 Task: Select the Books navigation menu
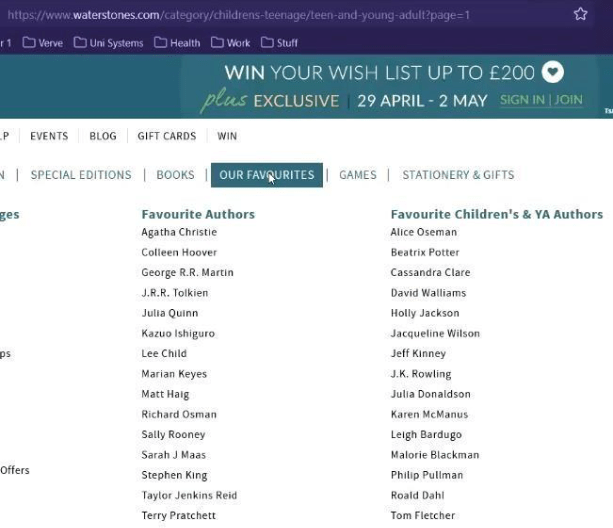click(x=175, y=175)
